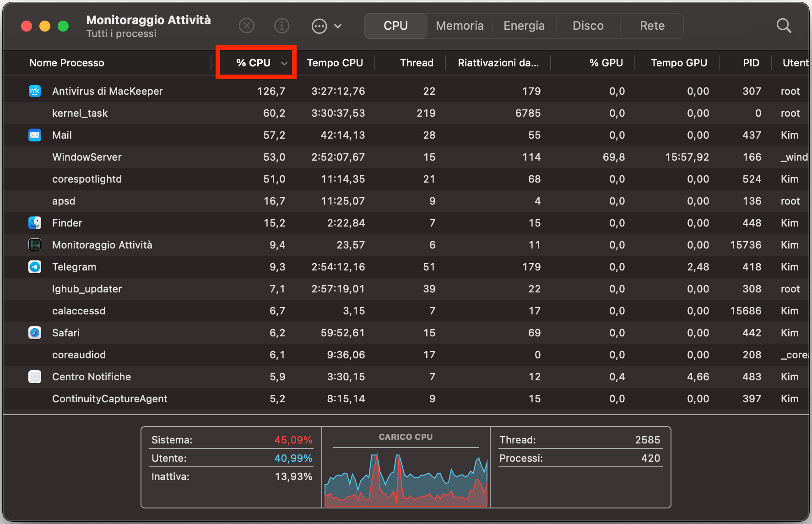The width and height of the screenshot is (812, 524).
Task: Select the calaccessd process row
Action: coord(406,311)
